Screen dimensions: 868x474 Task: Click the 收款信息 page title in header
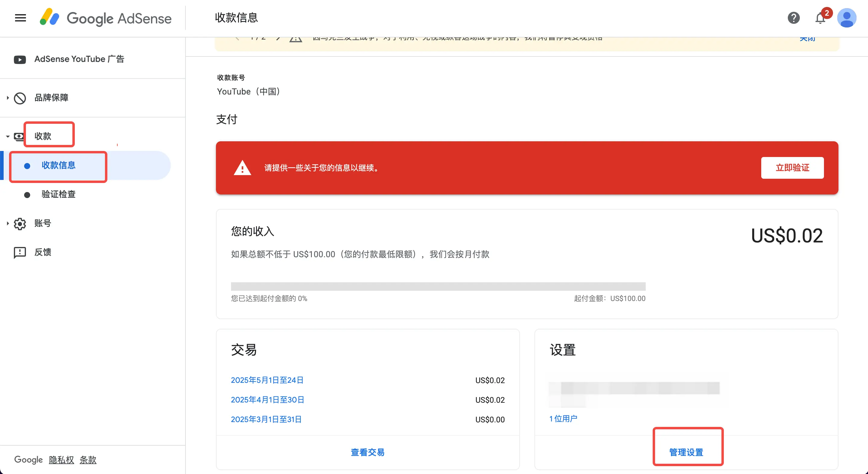point(236,18)
